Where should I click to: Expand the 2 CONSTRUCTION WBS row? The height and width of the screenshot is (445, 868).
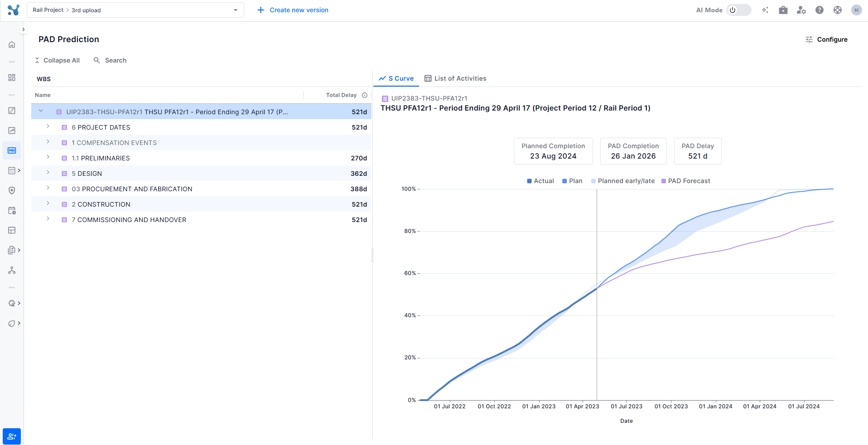[48, 204]
